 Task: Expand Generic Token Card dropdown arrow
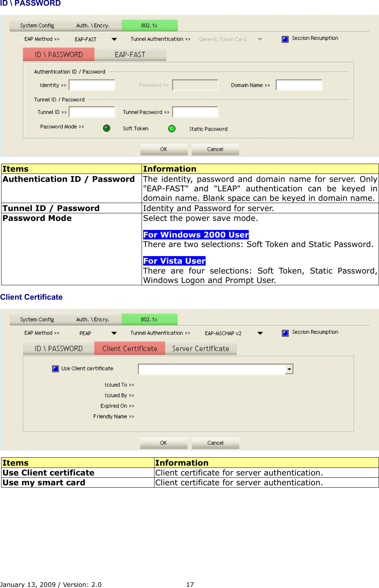(260, 39)
